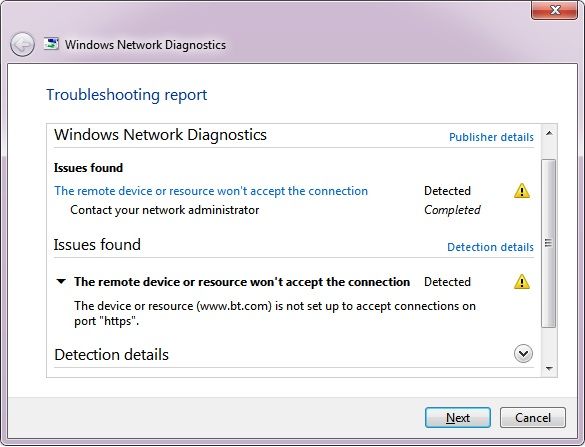Screen dimensions: 585x447
Task: Click the www.bt.com port description text
Action: tap(275, 313)
